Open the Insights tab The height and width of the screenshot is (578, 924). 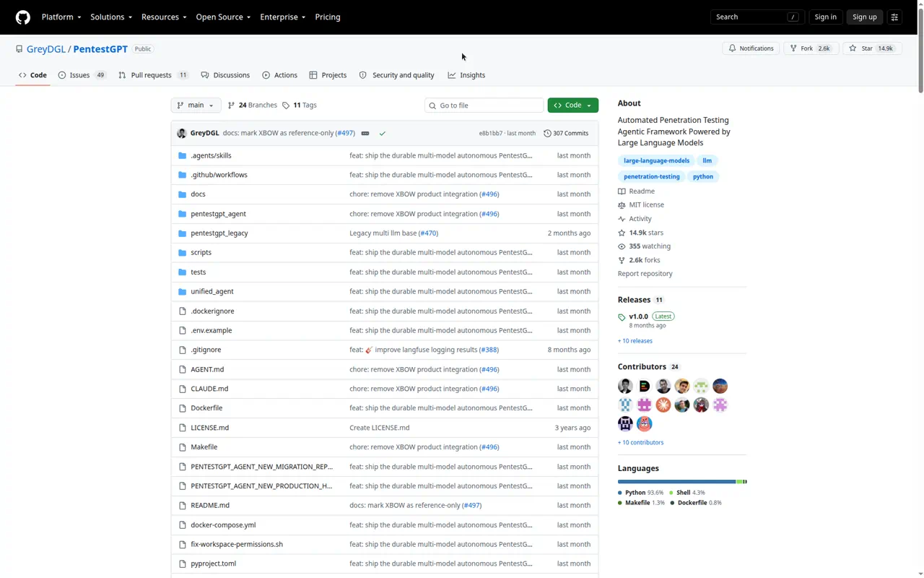(x=466, y=75)
